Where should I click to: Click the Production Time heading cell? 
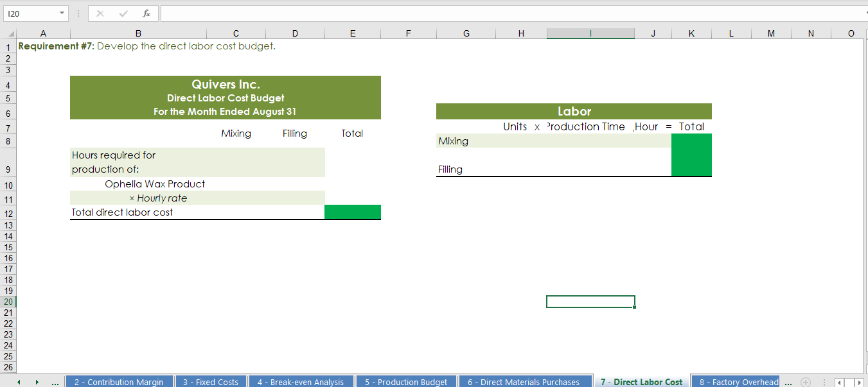[x=586, y=126]
